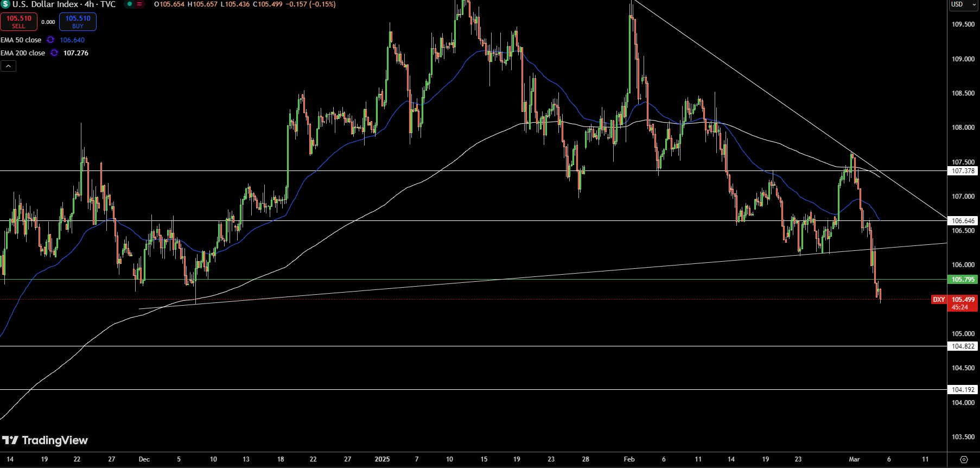Click the U.S. Dollar Index · 4h · TVC title
This screenshot has width=980, height=468.
pos(64,4)
